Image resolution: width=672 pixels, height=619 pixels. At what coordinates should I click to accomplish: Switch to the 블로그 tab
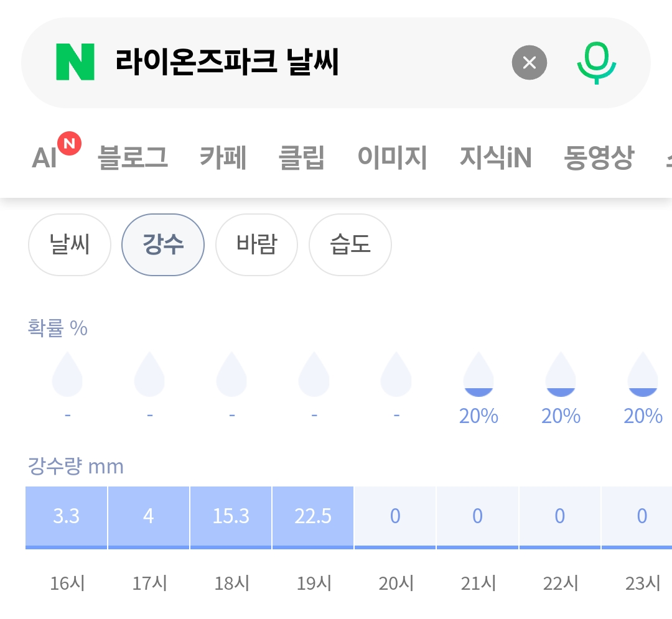coord(133,157)
